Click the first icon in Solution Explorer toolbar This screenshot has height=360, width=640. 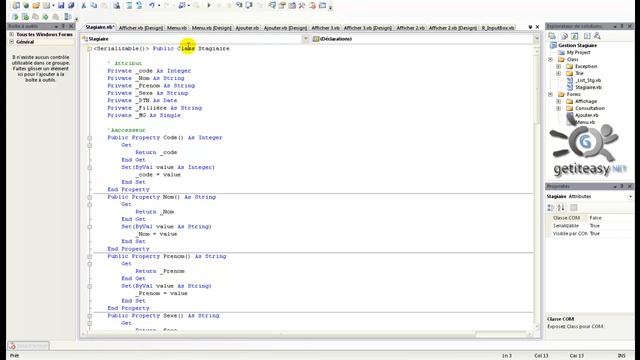(552, 36)
